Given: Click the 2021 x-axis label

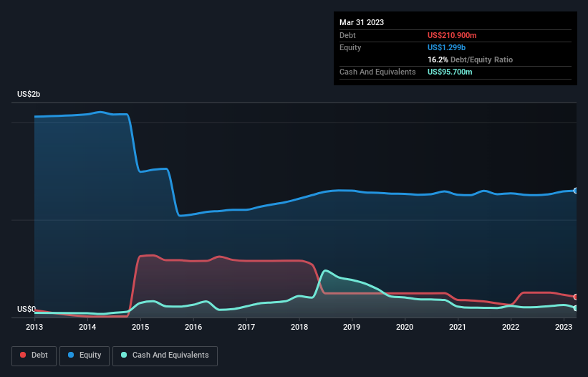Looking at the screenshot, I should point(458,327).
